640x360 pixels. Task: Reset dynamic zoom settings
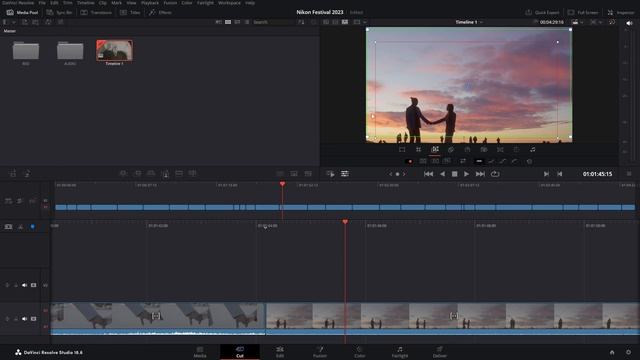529,161
